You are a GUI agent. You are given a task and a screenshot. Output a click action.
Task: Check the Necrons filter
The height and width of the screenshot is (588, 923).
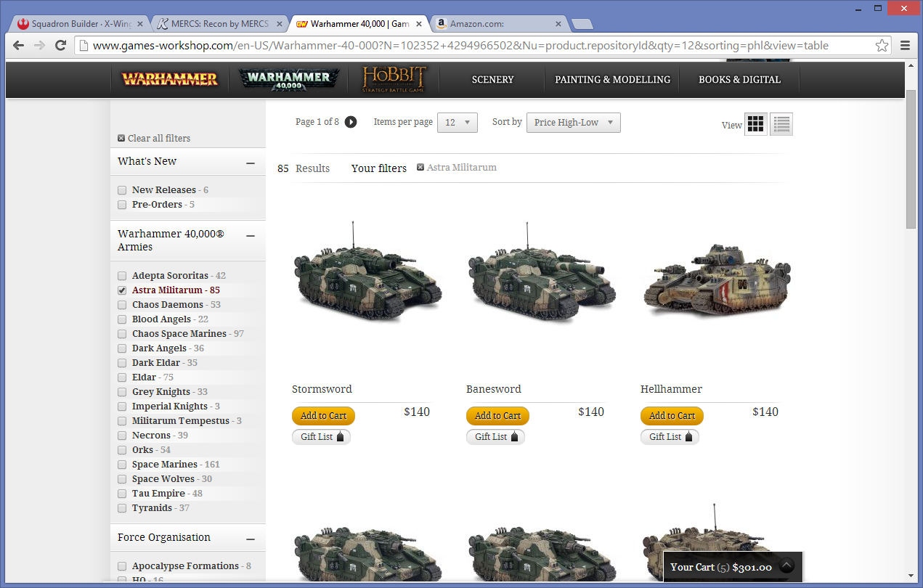pyautogui.click(x=122, y=436)
